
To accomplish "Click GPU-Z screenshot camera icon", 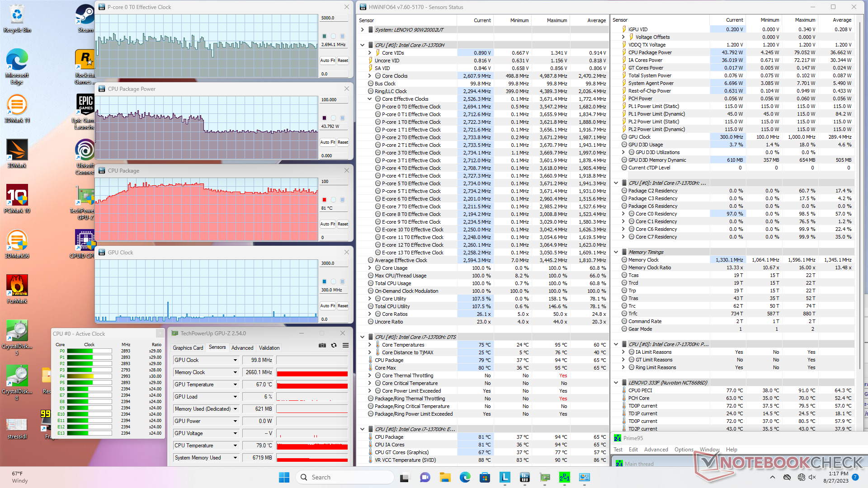I will coord(322,345).
